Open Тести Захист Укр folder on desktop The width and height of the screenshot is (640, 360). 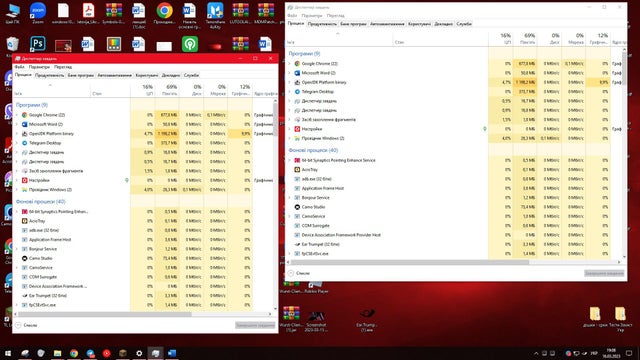[620, 318]
